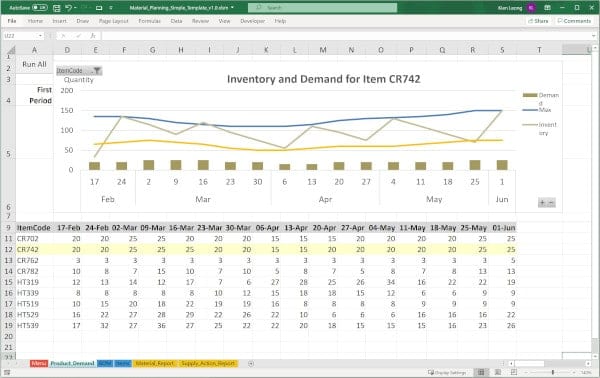Toggle the AutoSave switch
600x378 pixels.
(x=40, y=8)
